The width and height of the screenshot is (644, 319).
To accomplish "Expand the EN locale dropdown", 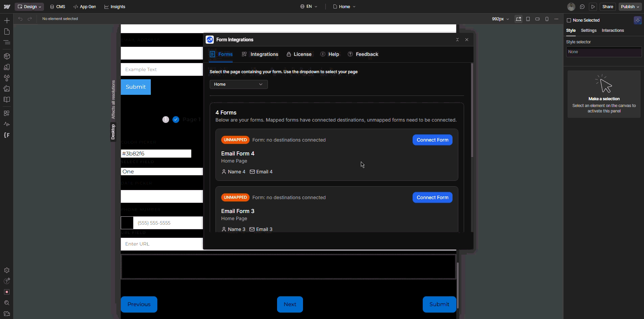I will point(309,7).
